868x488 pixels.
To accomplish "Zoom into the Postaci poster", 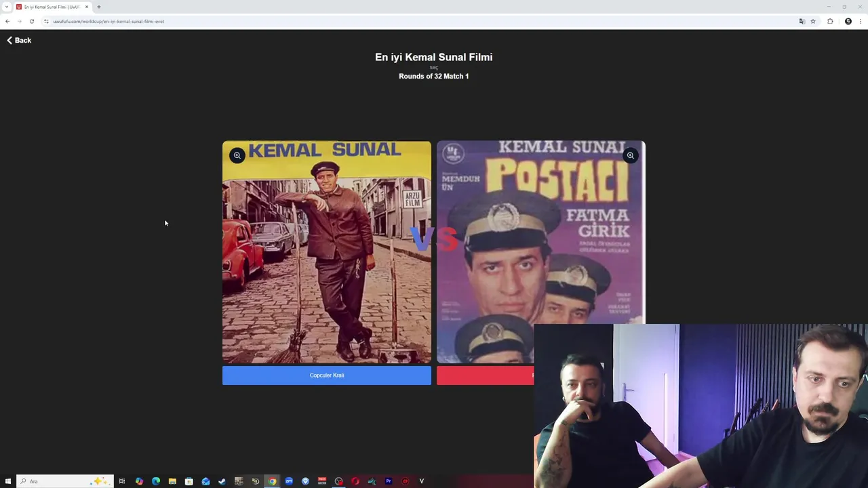I will pyautogui.click(x=631, y=156).
